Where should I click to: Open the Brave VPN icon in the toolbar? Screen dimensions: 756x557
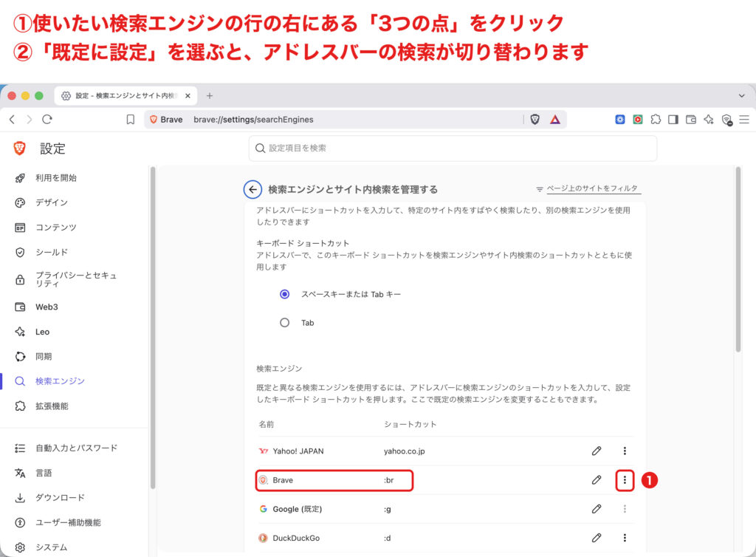pos(726,120)
